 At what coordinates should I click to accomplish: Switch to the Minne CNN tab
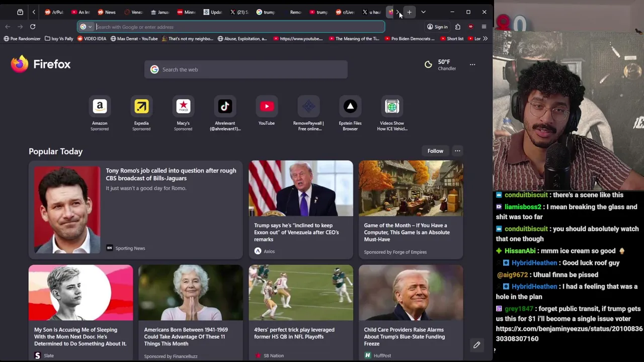(x=186, y=12)
